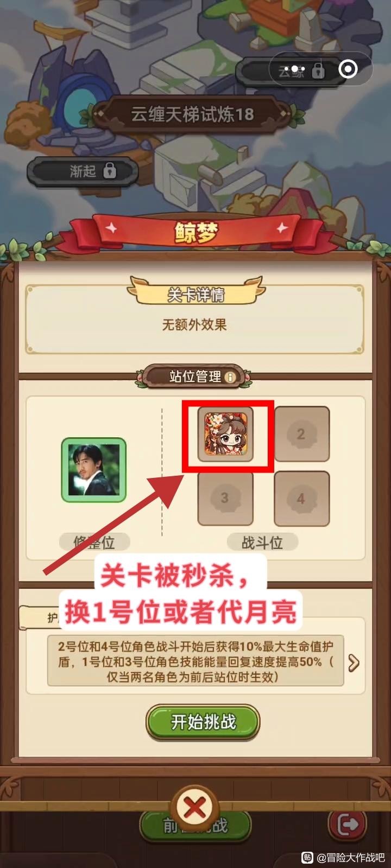Open the locked 渐起 stage

(x=82, y=171)
